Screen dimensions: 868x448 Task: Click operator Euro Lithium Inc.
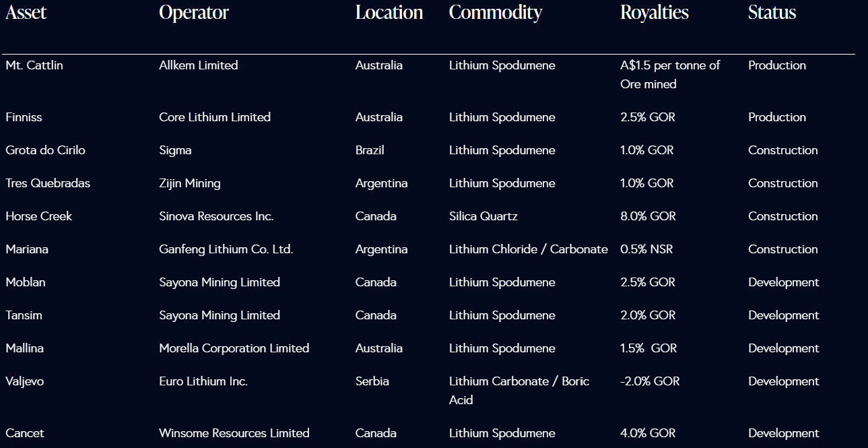point(203,381)
